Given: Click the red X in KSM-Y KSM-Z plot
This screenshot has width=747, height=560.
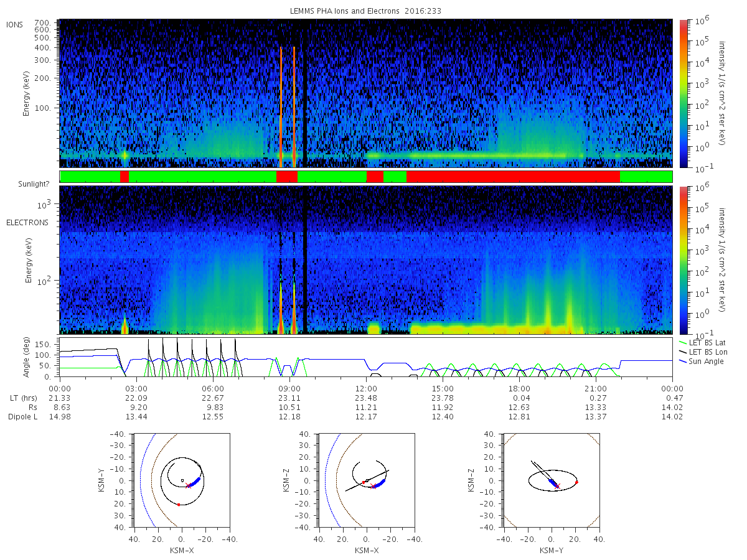Looking at the screenshot, I should click(x=557, y=486).
